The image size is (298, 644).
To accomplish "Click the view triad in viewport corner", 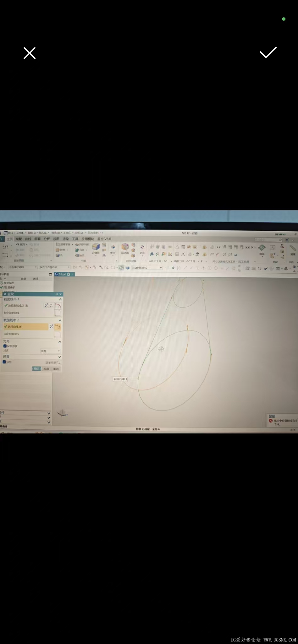I will tap(63, 413).
